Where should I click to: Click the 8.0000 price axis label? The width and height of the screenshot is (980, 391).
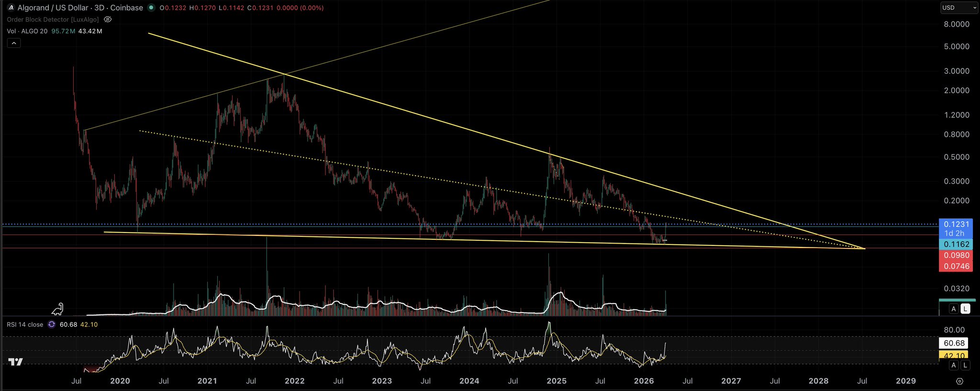point(957,24)
